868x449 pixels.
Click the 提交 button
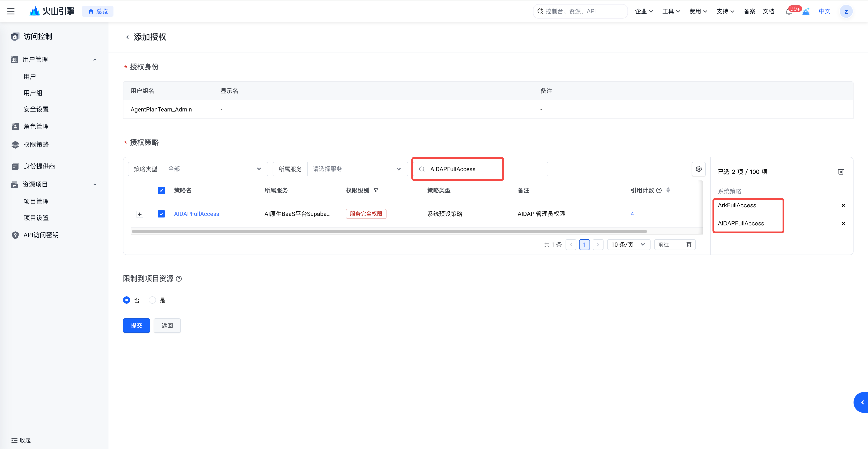point(137,325)
